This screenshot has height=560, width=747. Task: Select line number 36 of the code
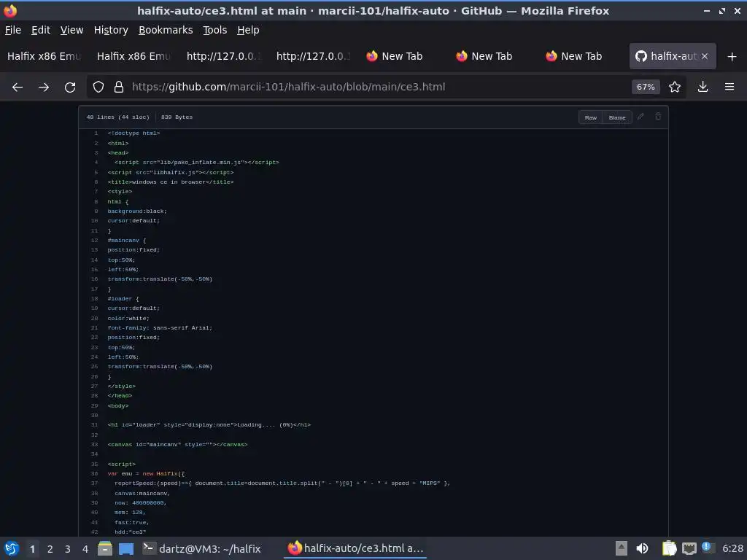[94, 474]
